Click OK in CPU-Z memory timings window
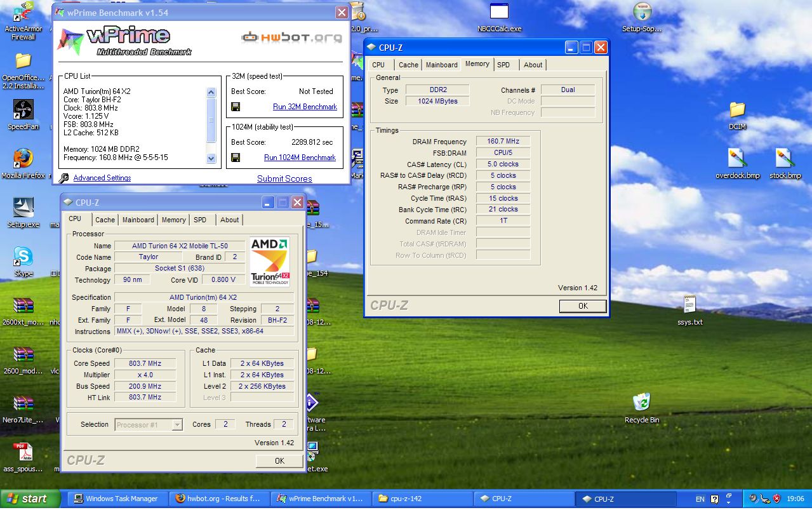 (x=583, y=305)
